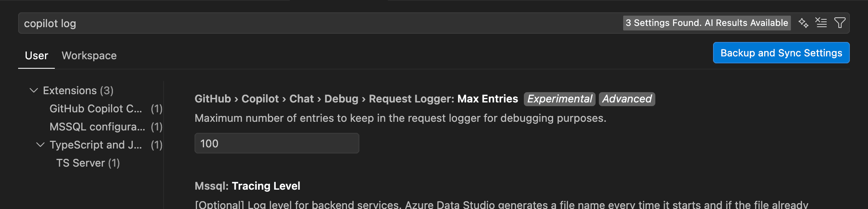Collapse the Extensions tree chevron
The width and height of the screenshot is (868, 209).
(34, 91)
